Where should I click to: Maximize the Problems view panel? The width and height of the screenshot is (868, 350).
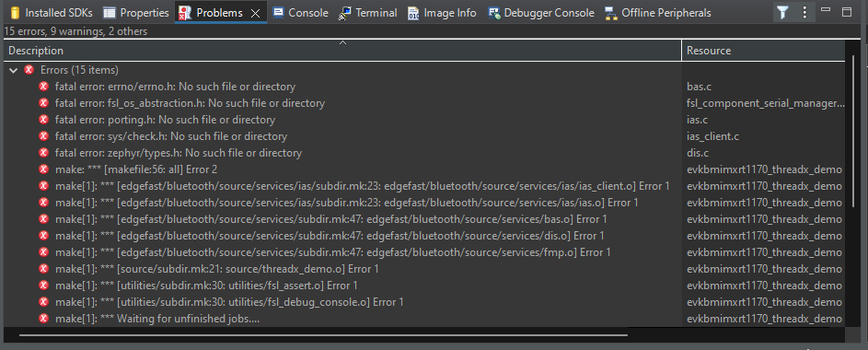click(x=847, y=12)
